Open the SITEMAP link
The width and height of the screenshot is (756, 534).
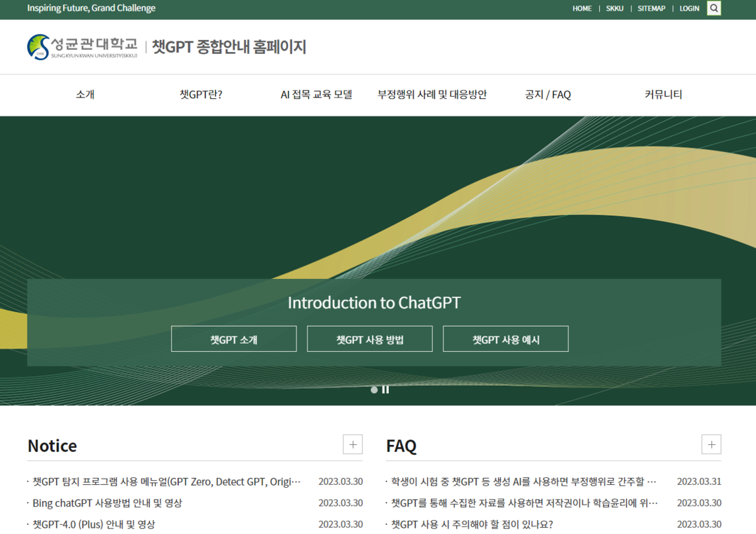click(651, 8)
